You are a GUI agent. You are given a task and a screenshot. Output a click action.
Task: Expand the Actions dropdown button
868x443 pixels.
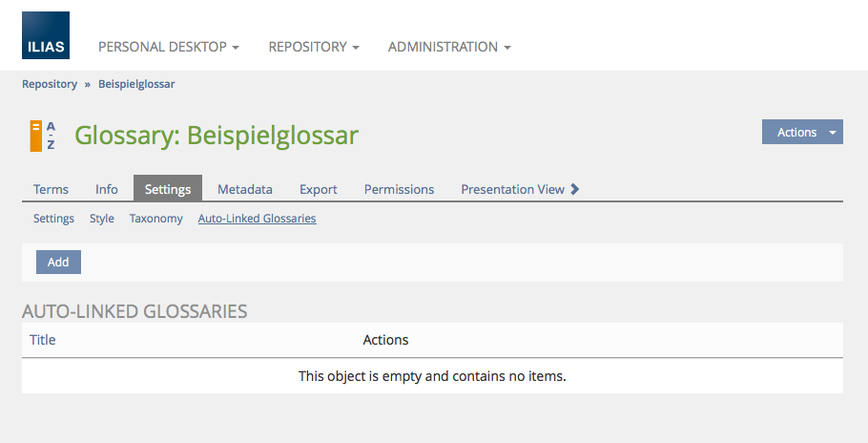coord(802,133)
